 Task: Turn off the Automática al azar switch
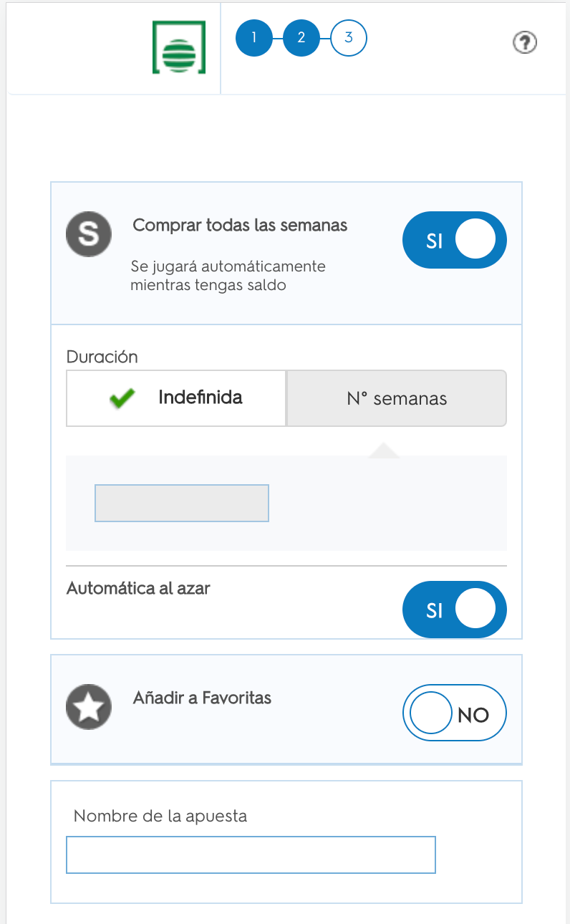coord(455,610)
